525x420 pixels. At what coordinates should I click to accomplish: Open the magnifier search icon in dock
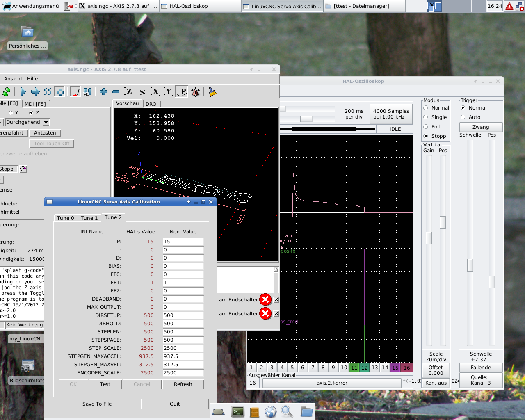[x=287, y=411]
